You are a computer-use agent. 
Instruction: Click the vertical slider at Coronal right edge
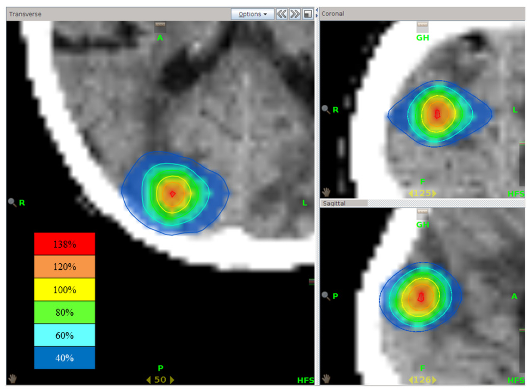coord(522,164)
